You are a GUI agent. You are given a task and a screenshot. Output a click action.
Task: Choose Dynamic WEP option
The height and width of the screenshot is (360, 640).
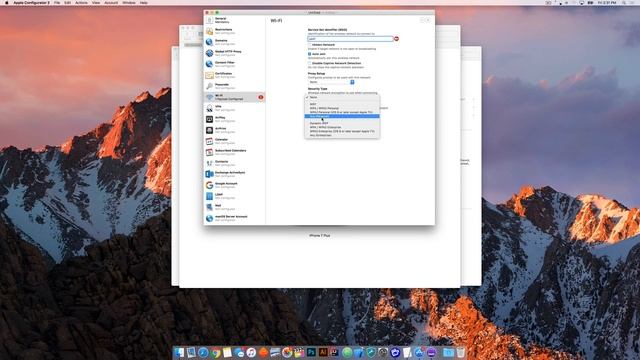click(x=342, y=123)
